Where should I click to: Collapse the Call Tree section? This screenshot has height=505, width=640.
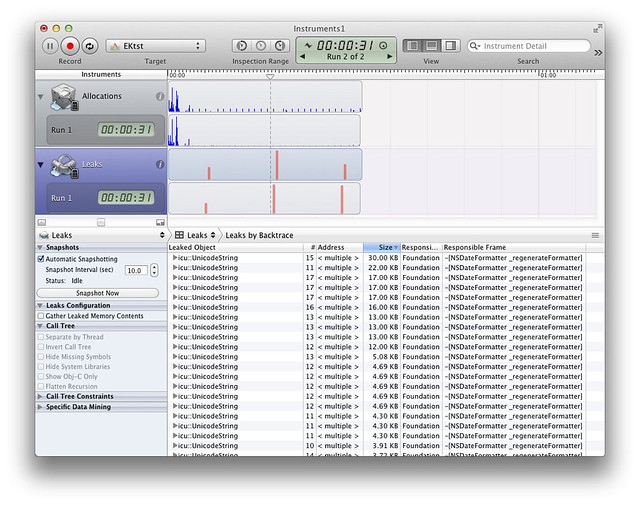(x=40, y=326)
